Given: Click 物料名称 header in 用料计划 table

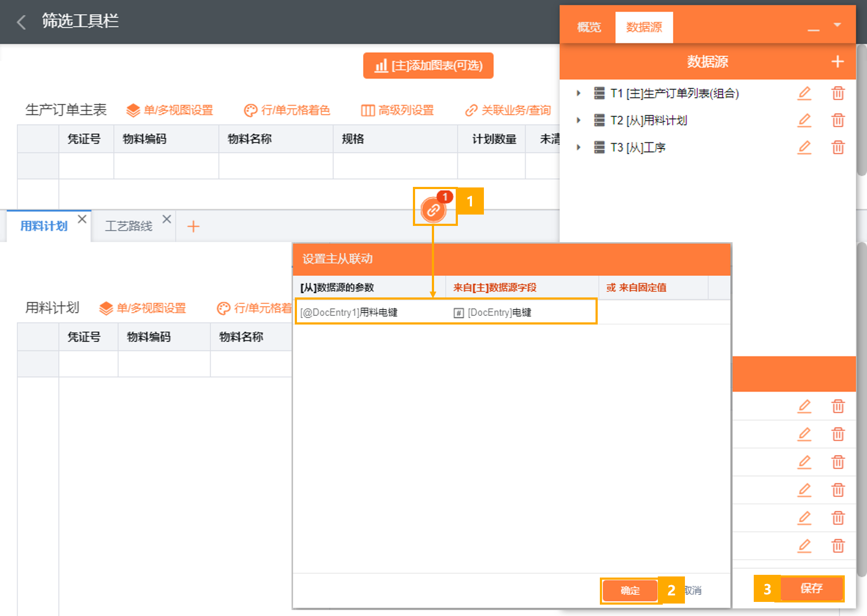Looking at the screenshot, I should (x=251, y=337).
